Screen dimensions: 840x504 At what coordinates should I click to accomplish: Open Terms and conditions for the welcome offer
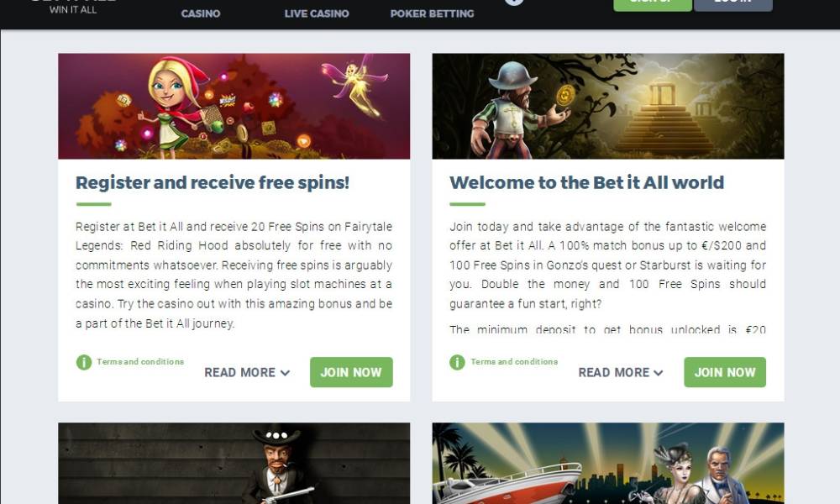point(514,361)
